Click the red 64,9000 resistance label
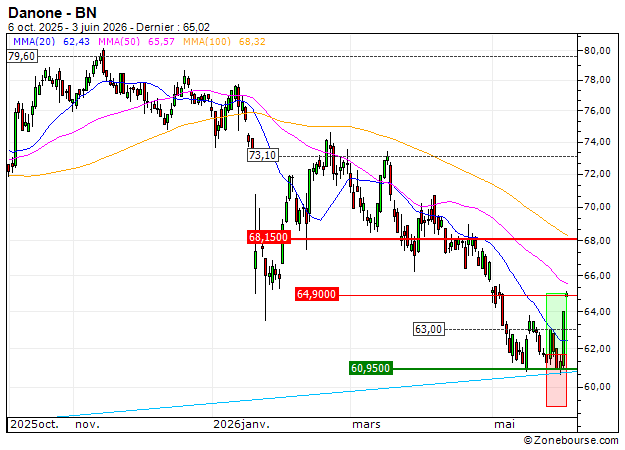Screen dimensions: 625x450 click(x=317, y=294)
